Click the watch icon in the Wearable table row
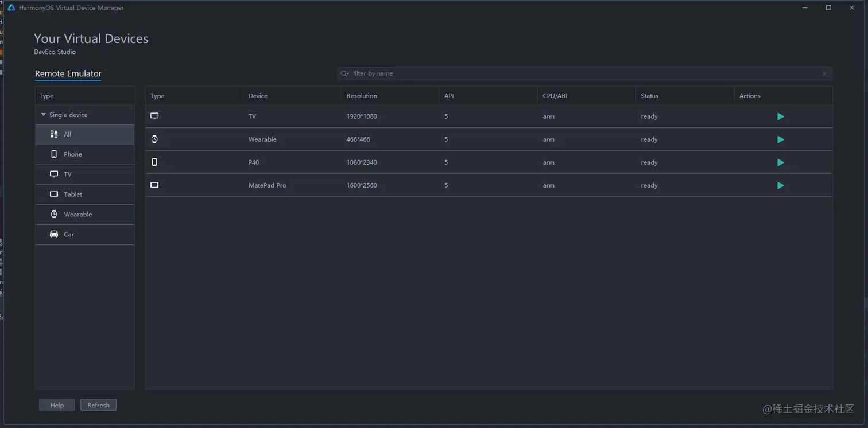This screenshot has width=868, height=428. tap(154, 139)
